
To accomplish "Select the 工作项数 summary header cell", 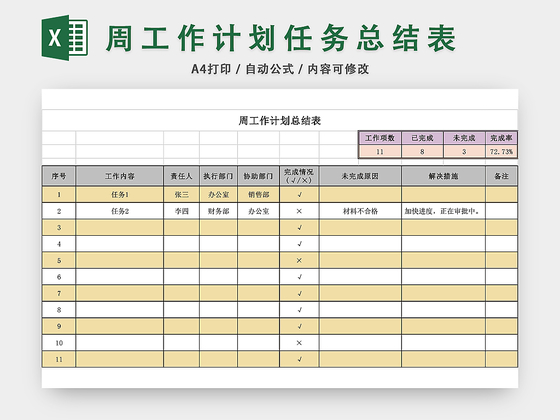I will point(380,138).
